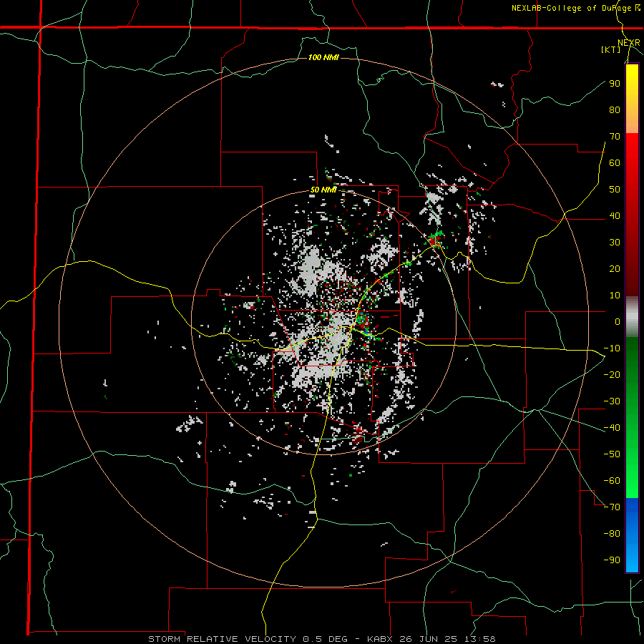Click the 50 label on velocity scale

615,190
